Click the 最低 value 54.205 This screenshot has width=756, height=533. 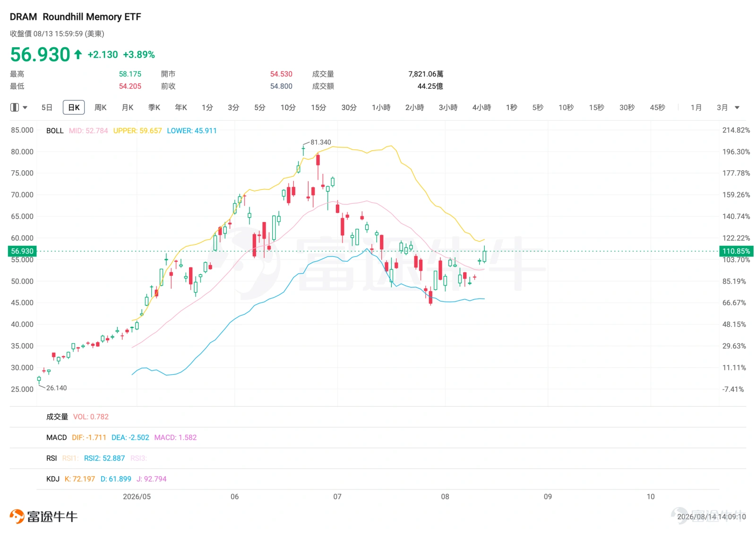[130, 86]
